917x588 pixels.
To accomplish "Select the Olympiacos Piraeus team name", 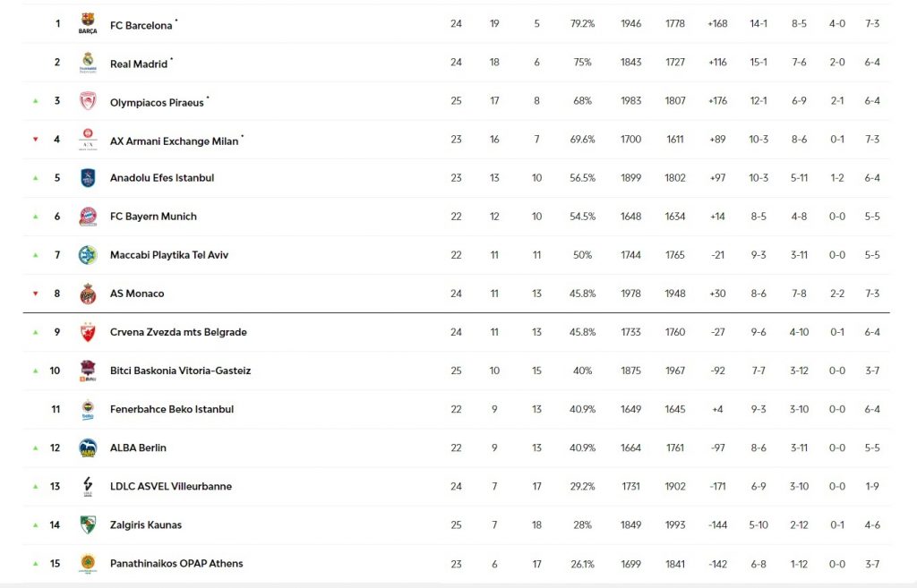I will coord(157,102).
